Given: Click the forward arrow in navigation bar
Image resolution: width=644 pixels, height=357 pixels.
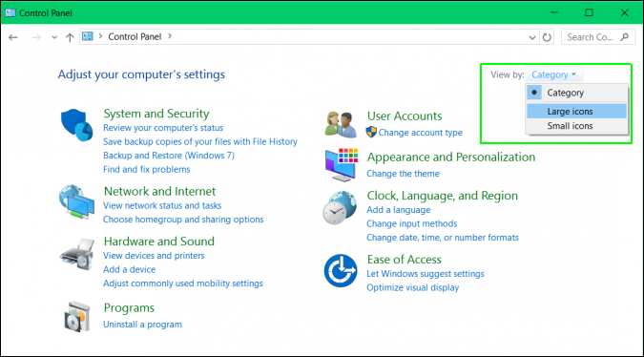Looking at the screenshot, I should [36, 37].
